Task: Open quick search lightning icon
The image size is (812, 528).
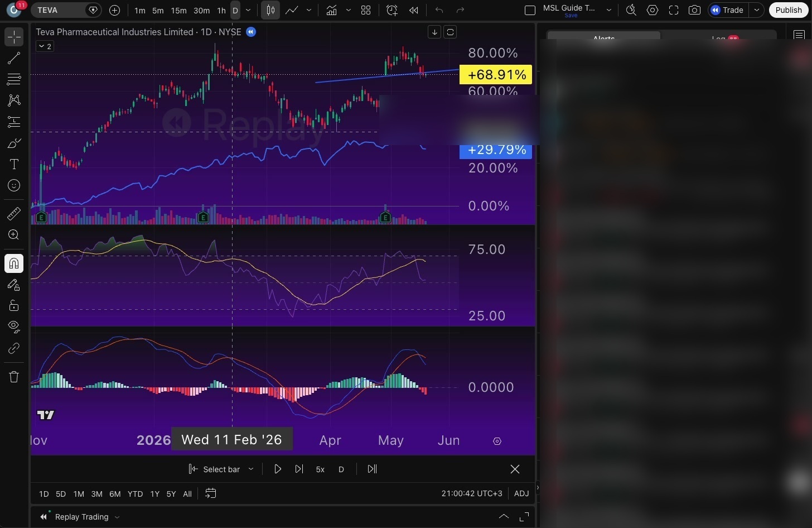Action: (x=631, y=10)
